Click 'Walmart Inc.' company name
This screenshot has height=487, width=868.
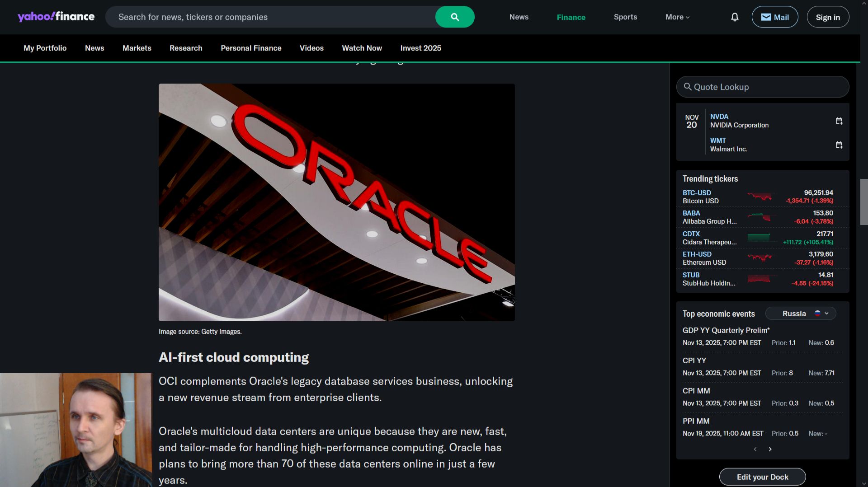729,149
